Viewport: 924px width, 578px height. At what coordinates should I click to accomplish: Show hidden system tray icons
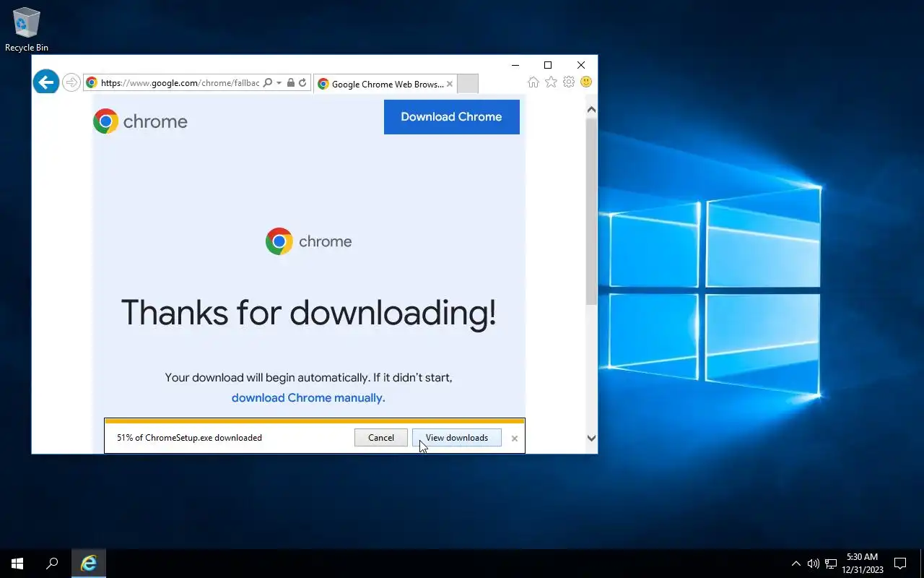796,564
